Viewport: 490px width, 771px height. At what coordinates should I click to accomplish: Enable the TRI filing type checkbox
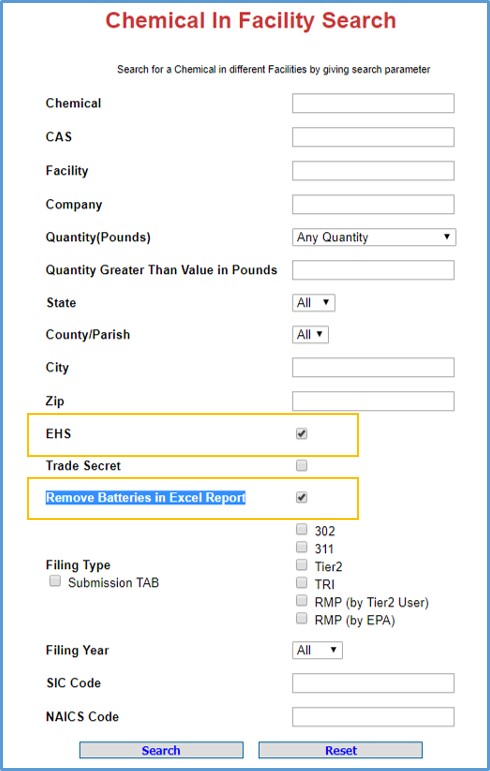[x=301, y=583]
